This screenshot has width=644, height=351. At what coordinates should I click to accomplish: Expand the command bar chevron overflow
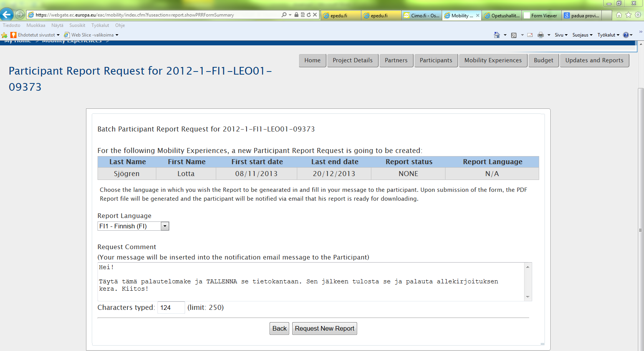(x=641, y=32)
